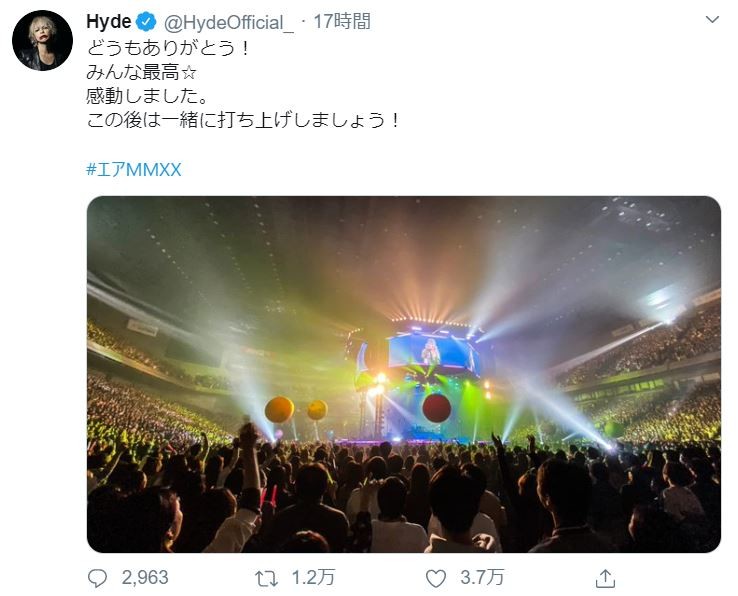Open the 17時間 timestamp link
Screen dimensions: 738x596
[342, 21]
